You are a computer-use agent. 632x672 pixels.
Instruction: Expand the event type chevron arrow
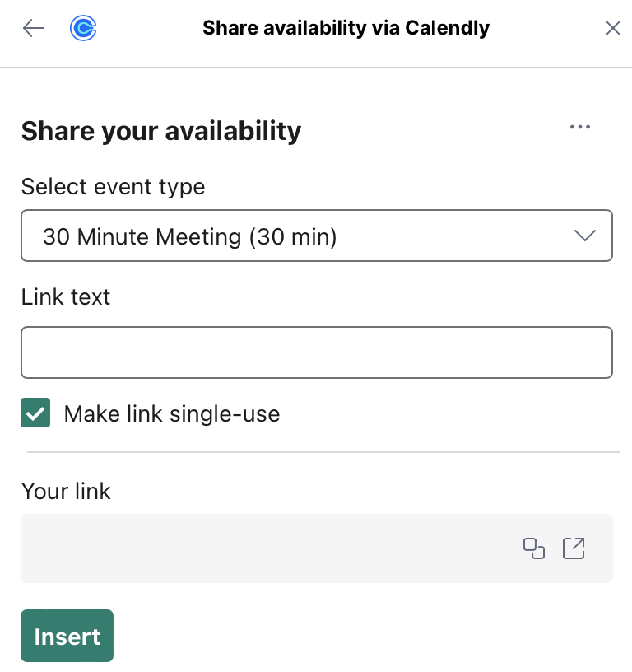click(x=585, y=236)
